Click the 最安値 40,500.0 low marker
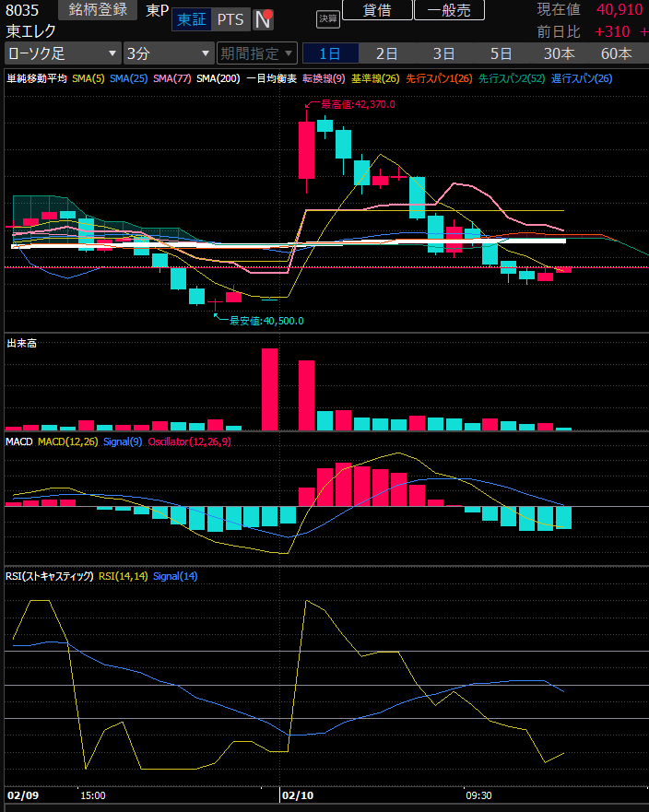 click(265, 321)
